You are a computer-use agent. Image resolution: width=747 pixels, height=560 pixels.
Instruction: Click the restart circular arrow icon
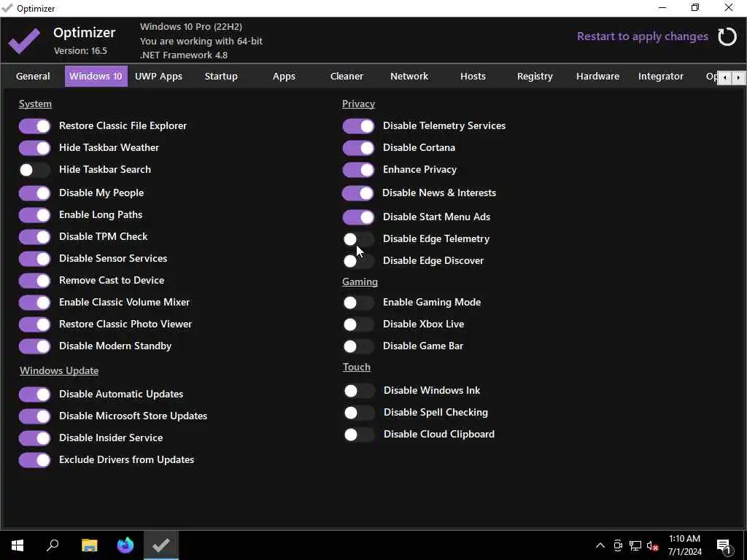click(x=727, y=36)
